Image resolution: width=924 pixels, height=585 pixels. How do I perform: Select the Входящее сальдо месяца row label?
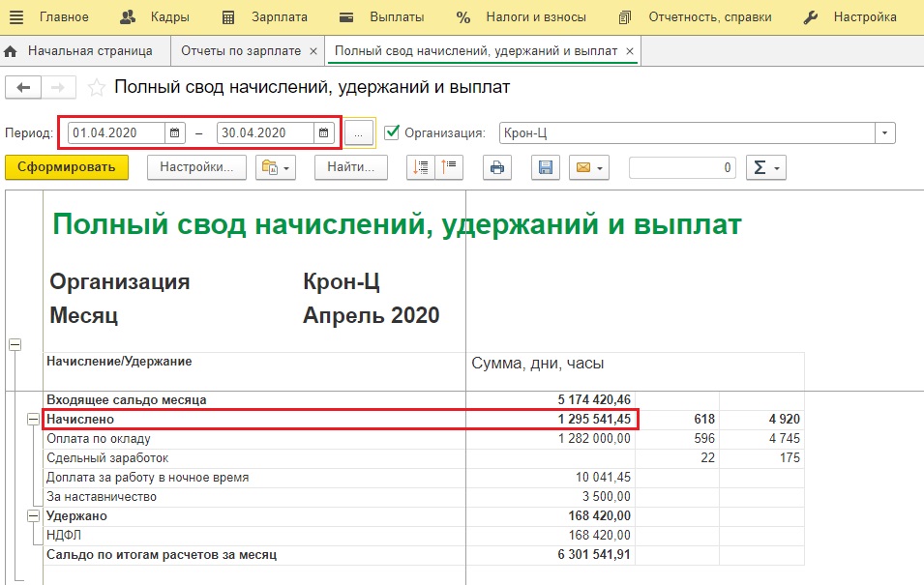coord(127,400)
